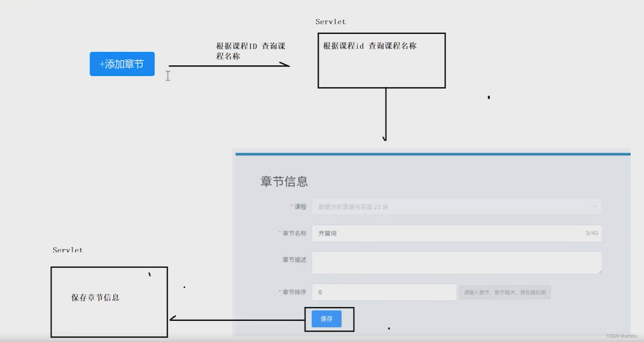Screen dimensions: 644x342
Task: Select the Servlet box 根据课程id 查询课程名称
Action: (x=382, y=60)
